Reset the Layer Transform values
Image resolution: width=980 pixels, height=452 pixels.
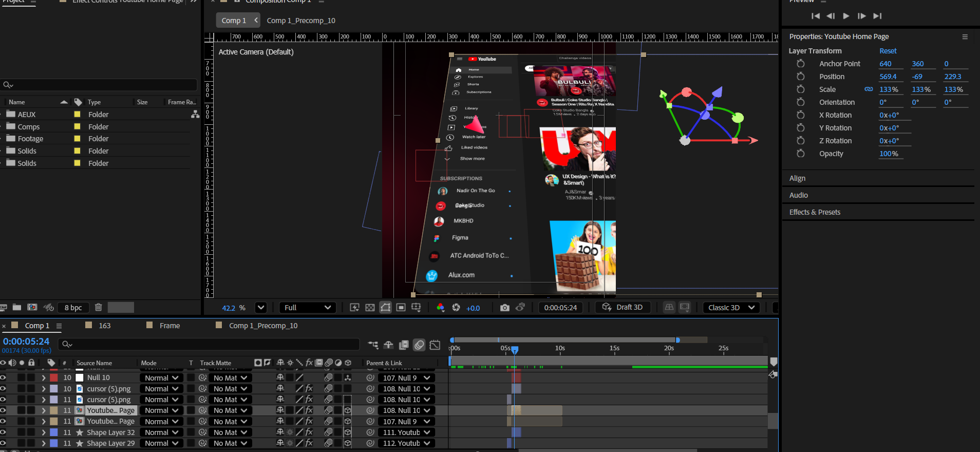coord(888,51)
